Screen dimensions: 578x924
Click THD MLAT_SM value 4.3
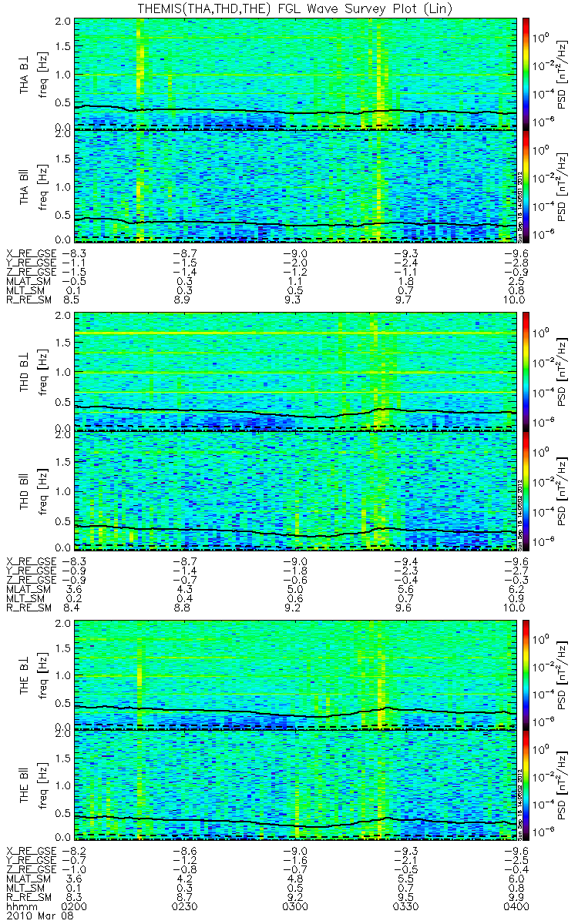point(185,588)
